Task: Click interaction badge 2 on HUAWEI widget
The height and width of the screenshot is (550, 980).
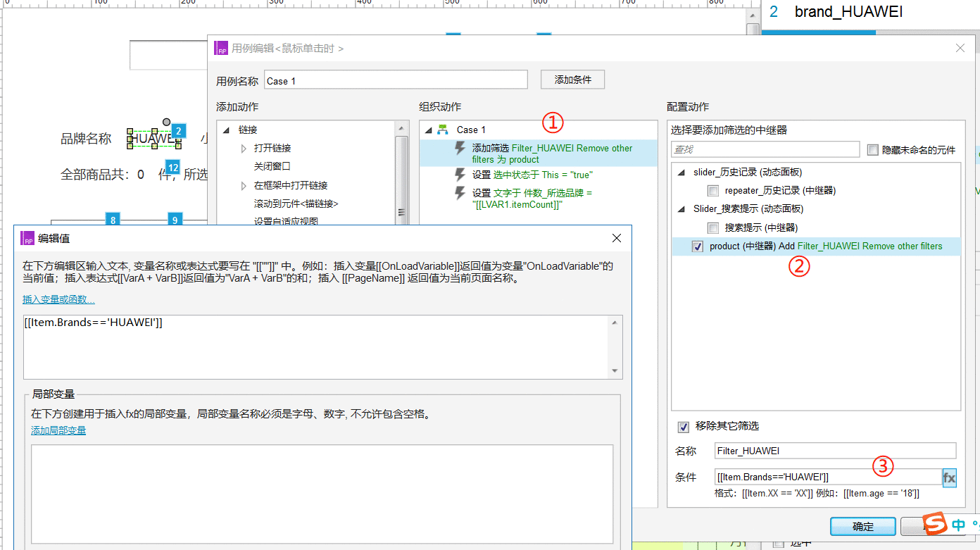Action: click(x=179, y=131)
